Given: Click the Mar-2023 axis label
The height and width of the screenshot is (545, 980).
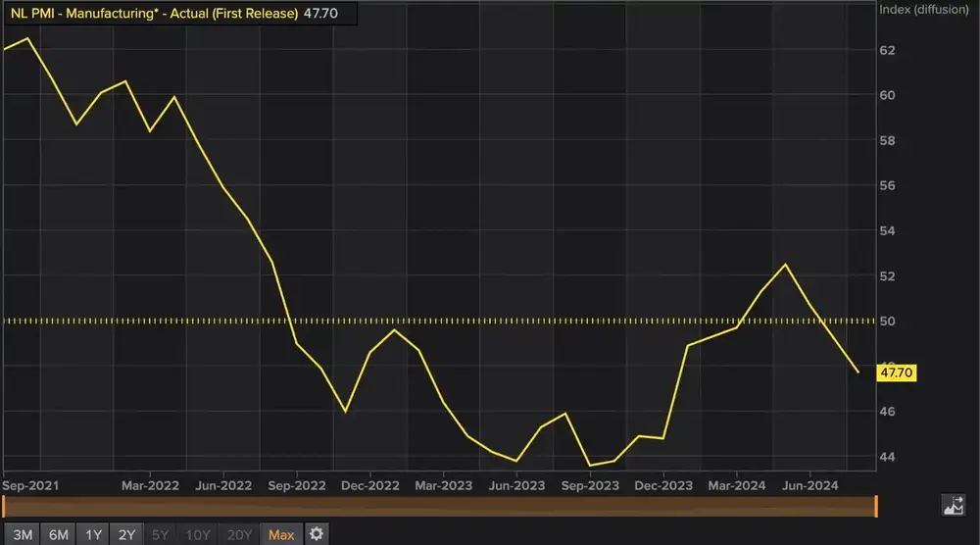Looking at the screenshot, I should click(444, 485).
